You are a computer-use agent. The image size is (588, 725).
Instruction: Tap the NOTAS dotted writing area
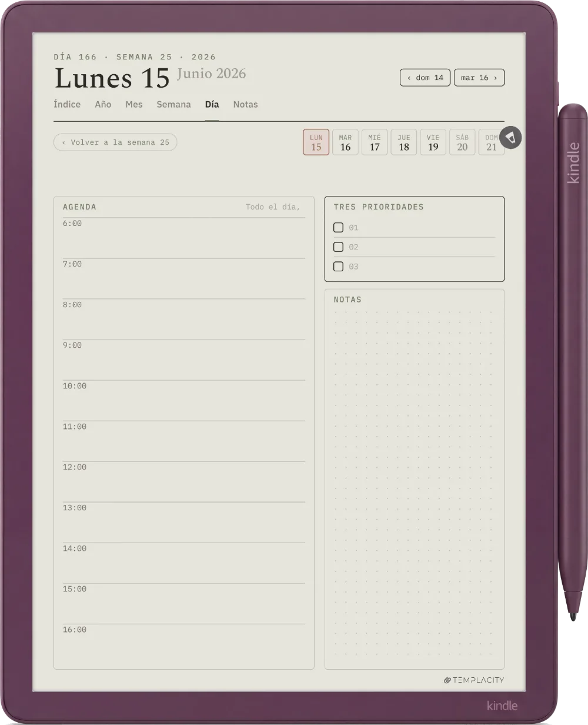[x=415, y=484]
